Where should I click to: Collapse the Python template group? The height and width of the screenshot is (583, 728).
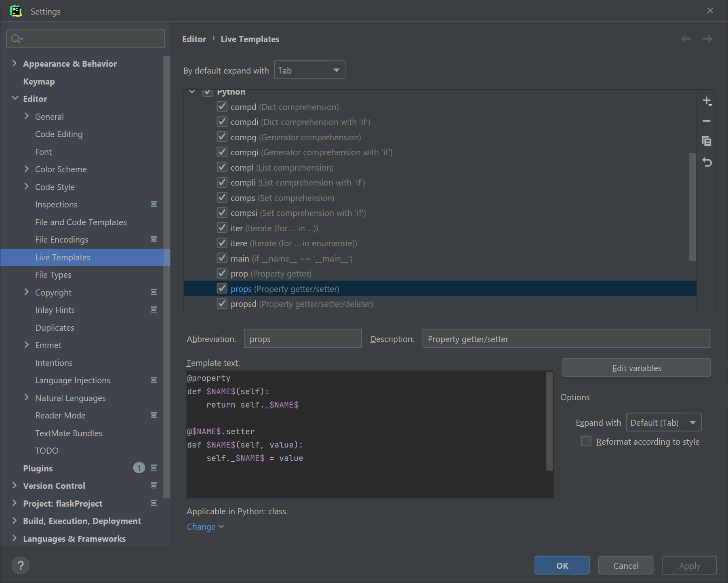192,92
